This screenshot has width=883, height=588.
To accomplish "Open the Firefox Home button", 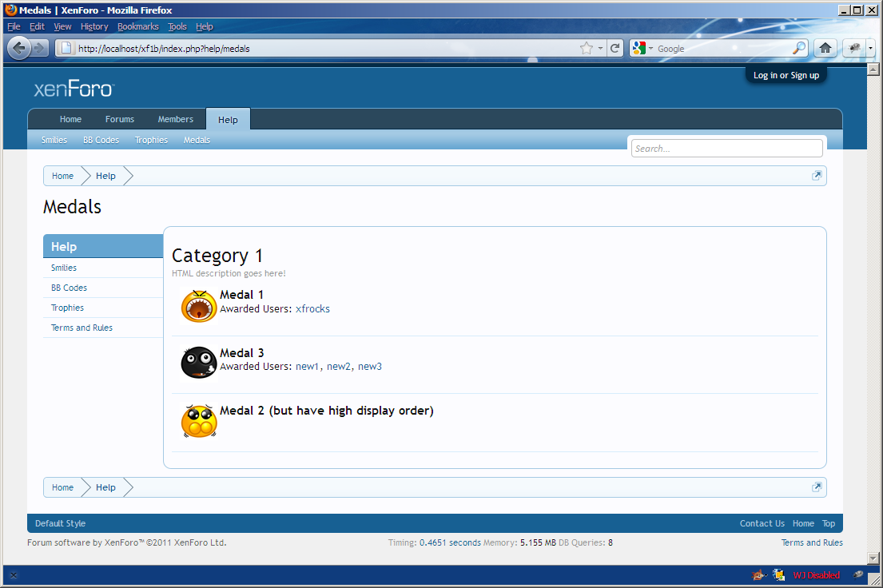I will 825,48.
